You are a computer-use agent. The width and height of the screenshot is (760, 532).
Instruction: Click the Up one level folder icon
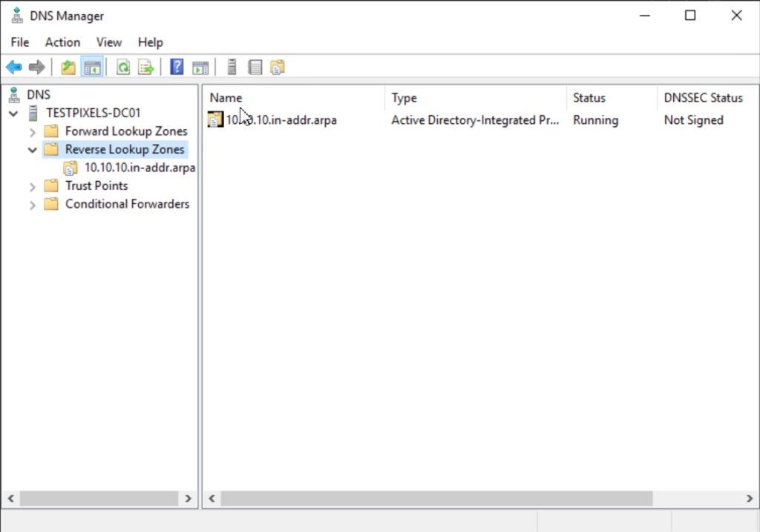(68, 67)
